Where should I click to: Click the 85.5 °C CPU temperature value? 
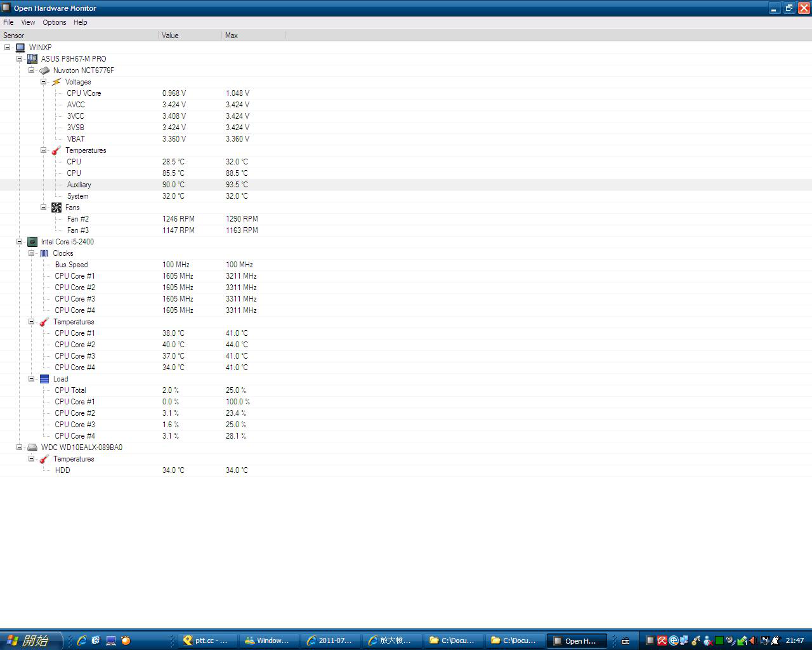coord(173,173)
